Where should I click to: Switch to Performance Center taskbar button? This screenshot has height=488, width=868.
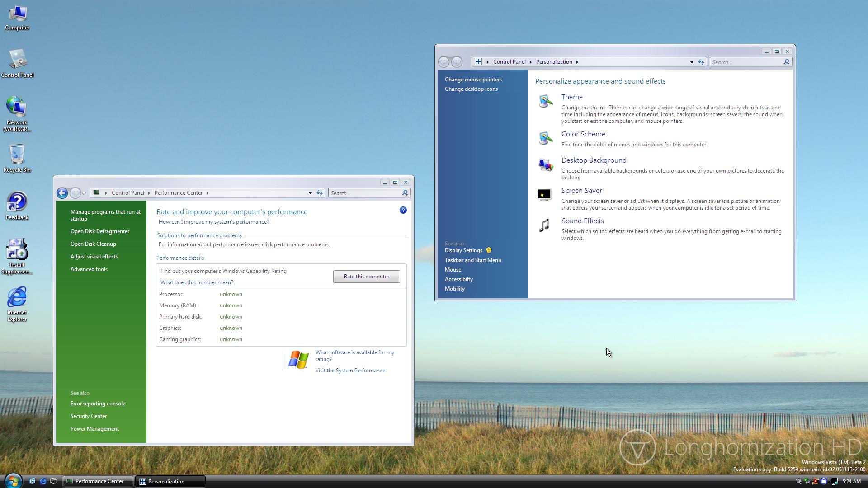(x=98, y=481)
